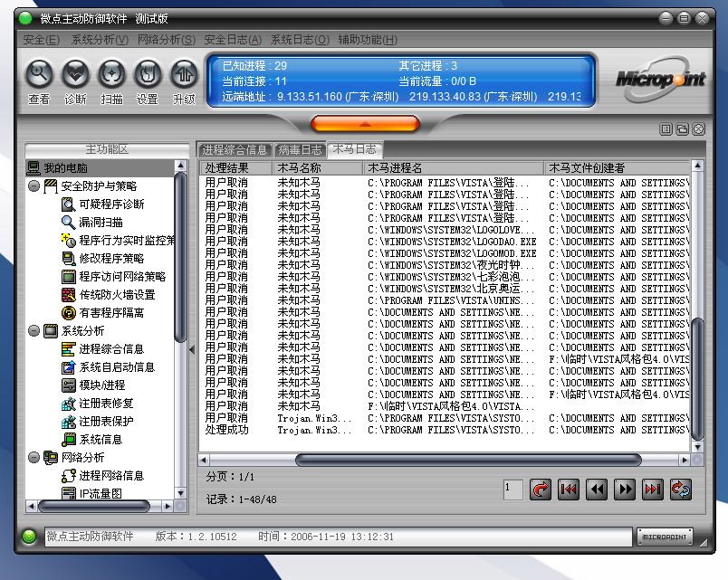Screen dimensions: 728x580
Task: Open the 安全(E) menu
Action: [x=42, y=40]
